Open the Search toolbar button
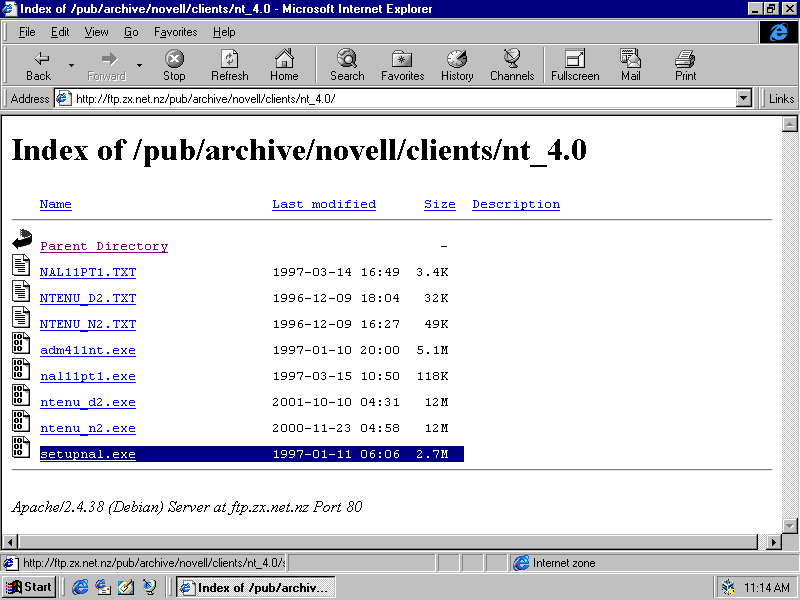The height and width of the screenshot is (600, 800). coord(347,65)
